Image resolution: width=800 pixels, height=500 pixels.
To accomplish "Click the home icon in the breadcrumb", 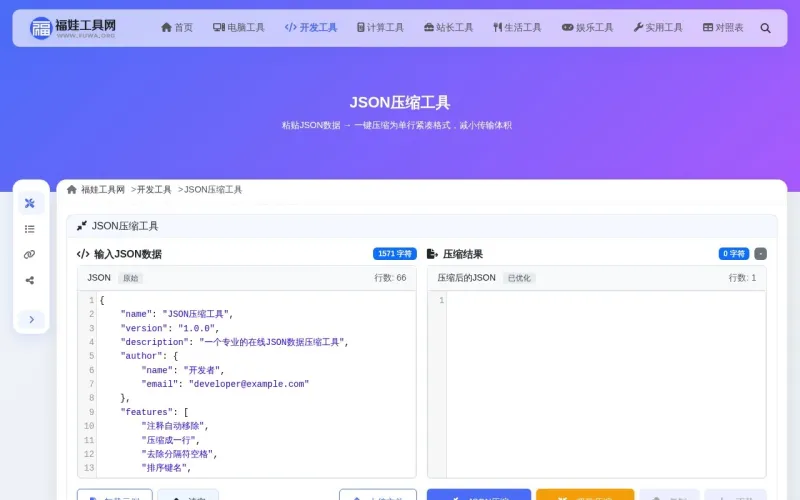I will tap(72, 189).
